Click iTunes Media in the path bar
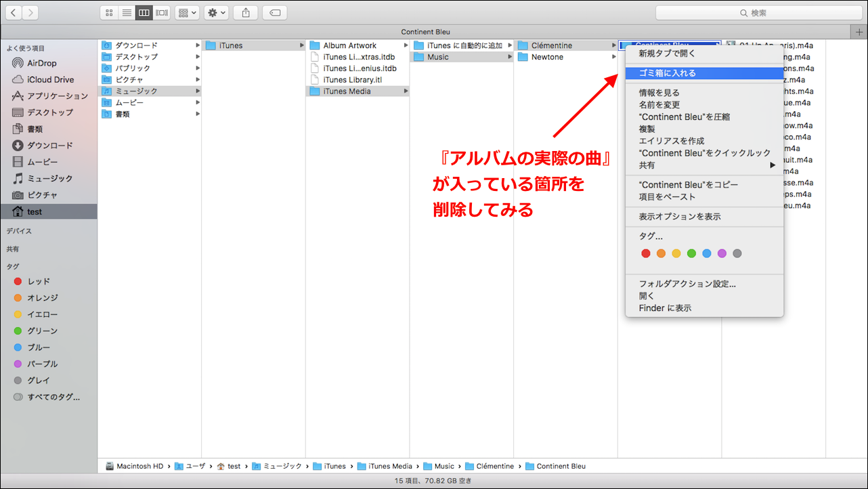Screen dimensions: 868x489 384,466
